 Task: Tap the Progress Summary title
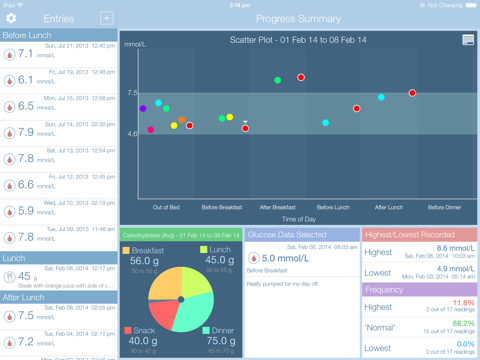pyautogui.click(x=298, y=19)
